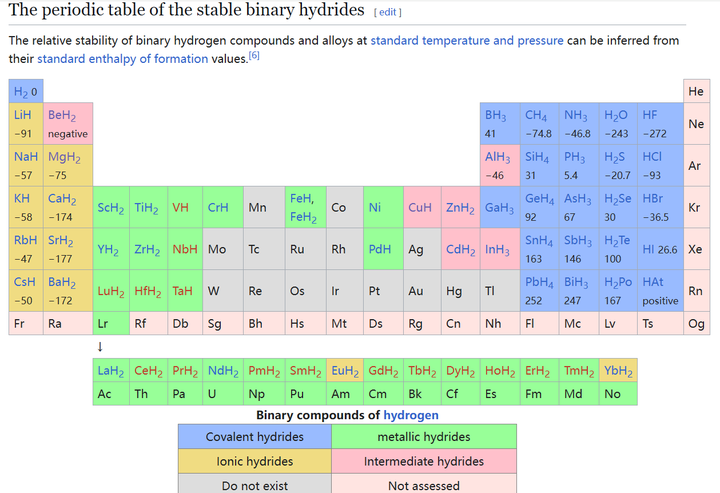Open citation reference [6]
Viewport: 720px width, 493px height.
[254, 56]
